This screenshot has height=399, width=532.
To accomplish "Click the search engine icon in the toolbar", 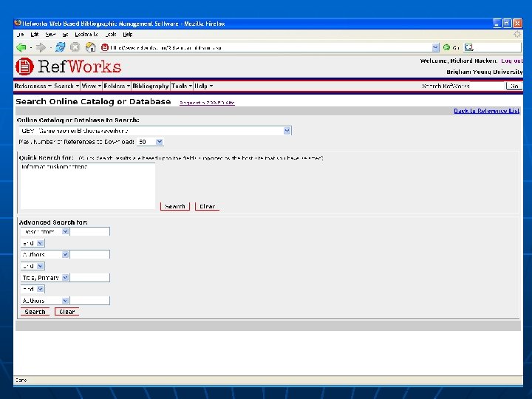I will 469,47.
